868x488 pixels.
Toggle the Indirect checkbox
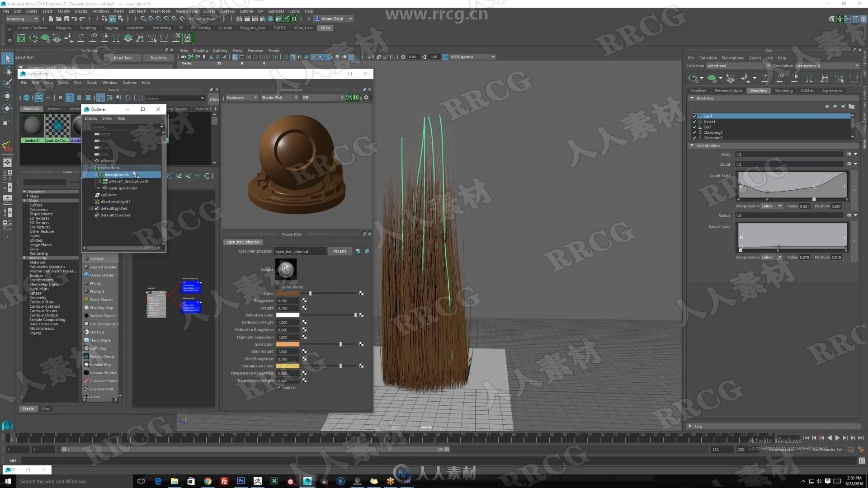click(278, 388)
